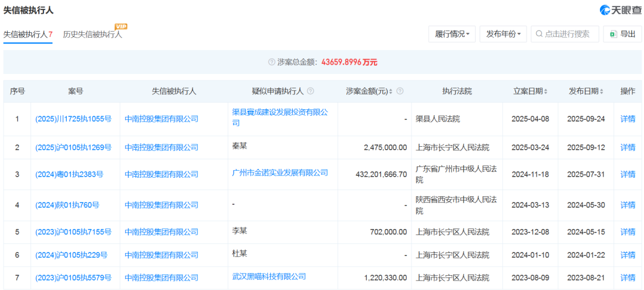View 详情 for case 粤01执2383号
This screenshot has width=644, height=290.
pyautogui.click(x=627, y=175)
